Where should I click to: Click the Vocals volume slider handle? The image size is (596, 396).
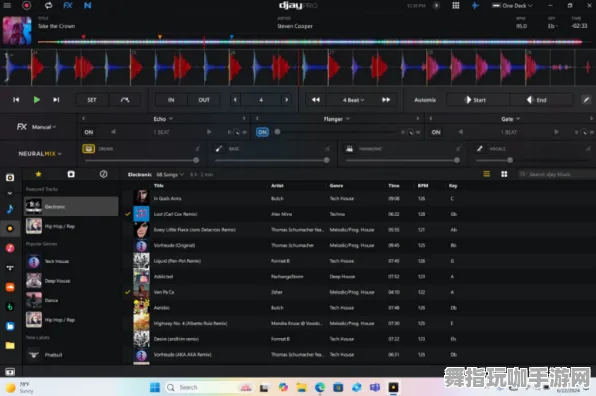(510, 160)
